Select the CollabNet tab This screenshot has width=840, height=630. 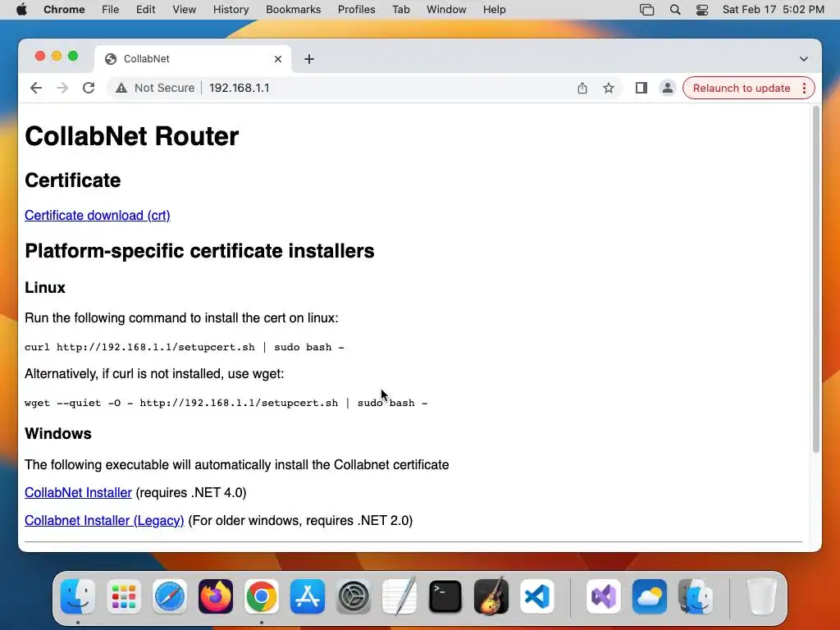(193, 59)
